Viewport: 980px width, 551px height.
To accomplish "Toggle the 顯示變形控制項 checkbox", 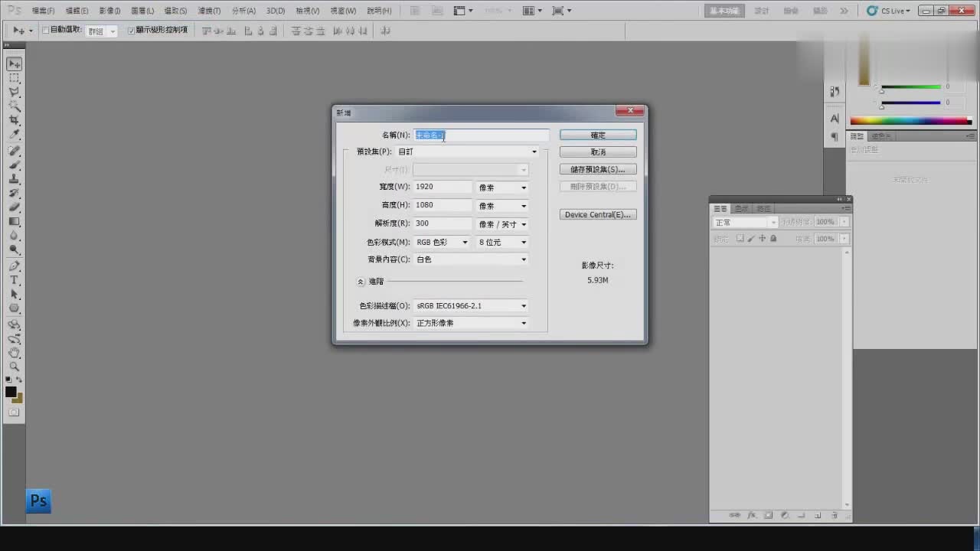I will 131,30.
